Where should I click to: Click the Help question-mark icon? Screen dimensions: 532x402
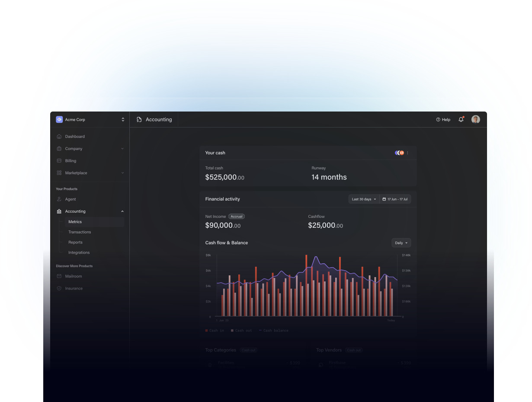(438, 120)
